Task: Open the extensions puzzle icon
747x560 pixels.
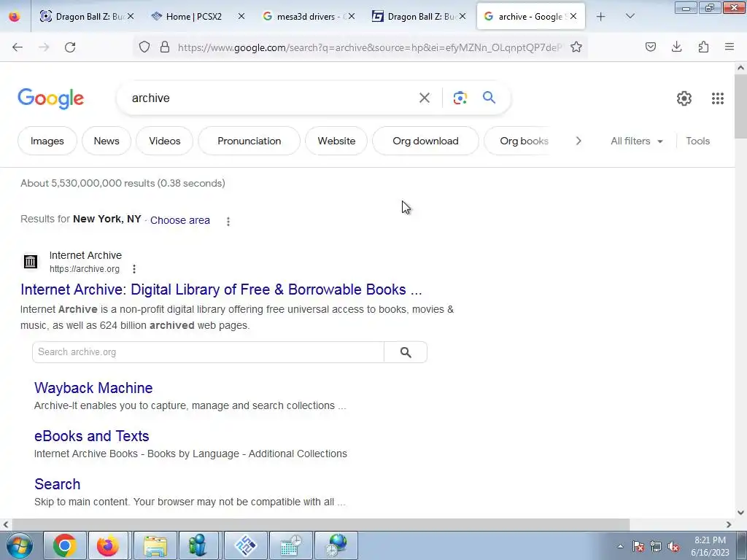Action: (x=703, y=47)
